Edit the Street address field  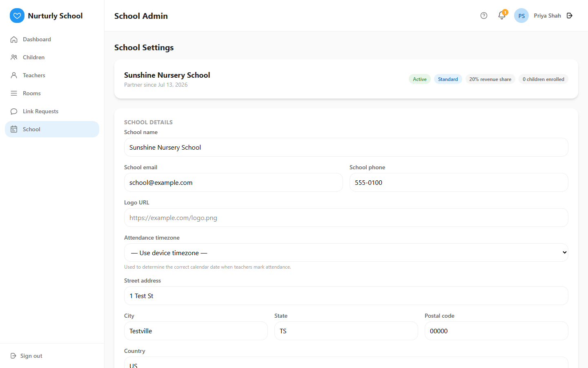346,296
